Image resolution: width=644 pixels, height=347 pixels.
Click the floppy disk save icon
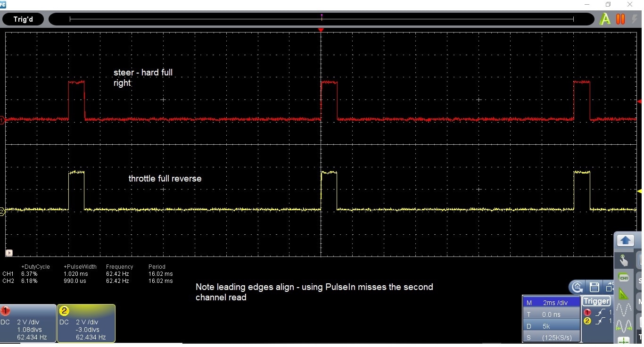click(x=594, y=287)
